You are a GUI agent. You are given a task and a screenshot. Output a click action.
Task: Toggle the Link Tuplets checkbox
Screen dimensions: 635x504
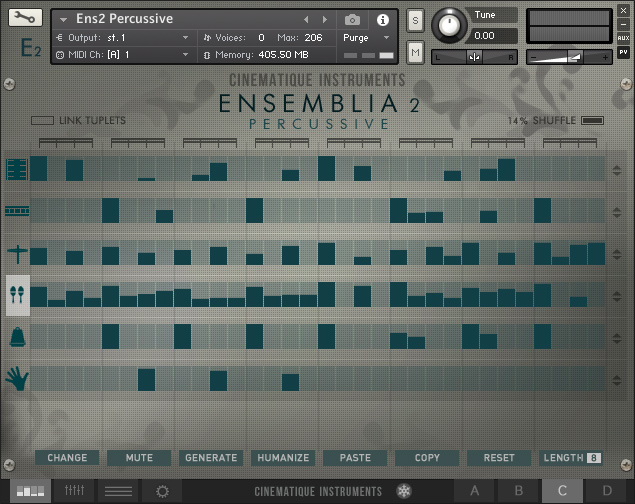pyautogui.click(x=43, y=121)
